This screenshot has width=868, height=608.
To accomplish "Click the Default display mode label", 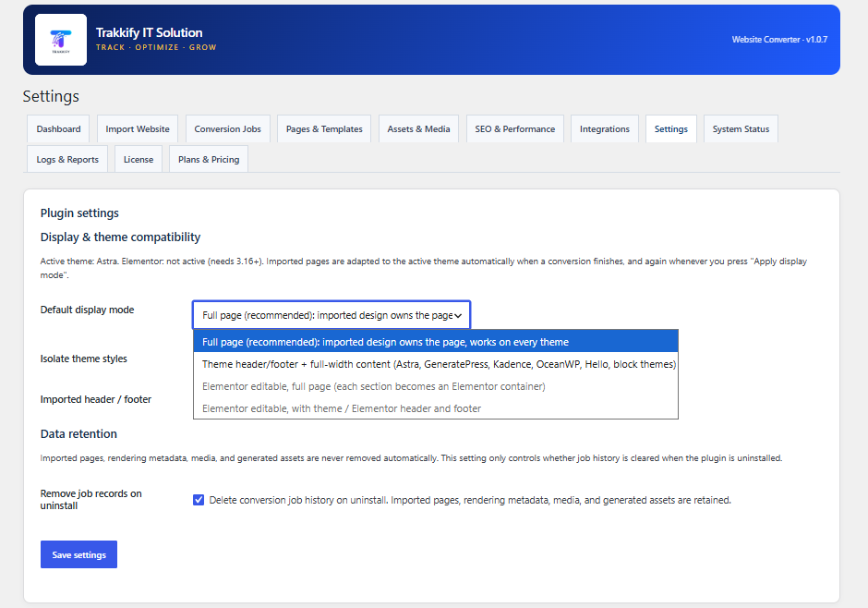I will pyautogui.click(x=87, y=310).
